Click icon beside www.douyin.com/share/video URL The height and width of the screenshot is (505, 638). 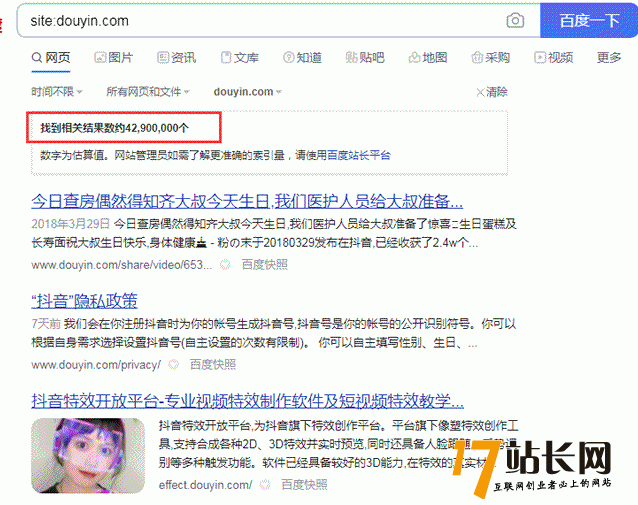(225, 265)
